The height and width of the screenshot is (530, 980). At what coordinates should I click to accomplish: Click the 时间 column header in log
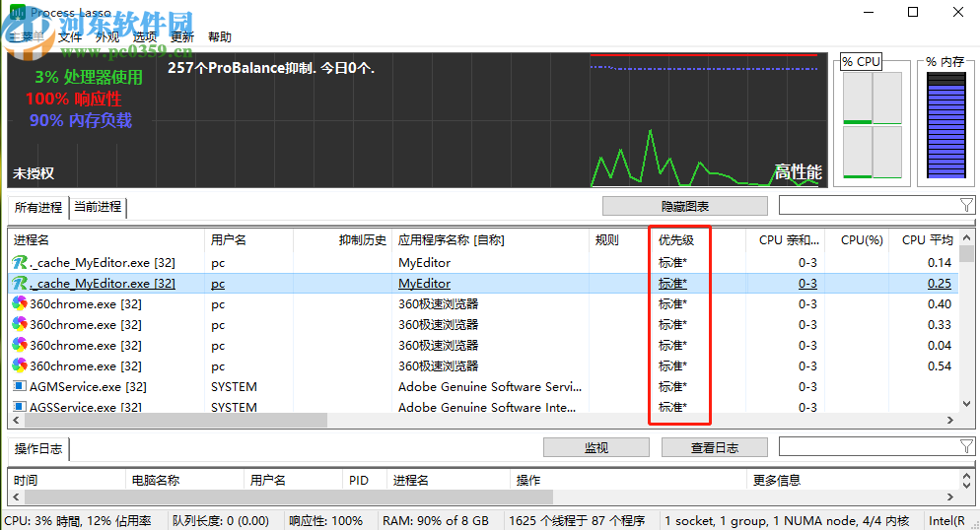coord(66,480)
